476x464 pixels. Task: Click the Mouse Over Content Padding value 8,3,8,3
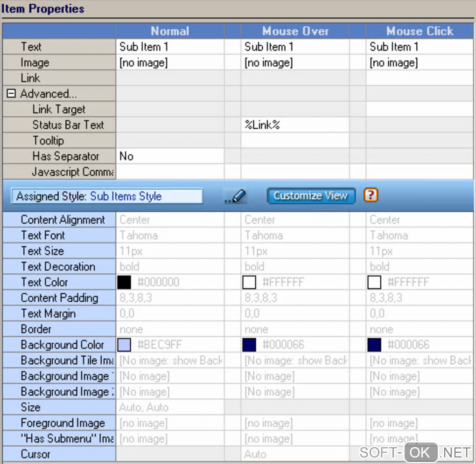point(295,298)
